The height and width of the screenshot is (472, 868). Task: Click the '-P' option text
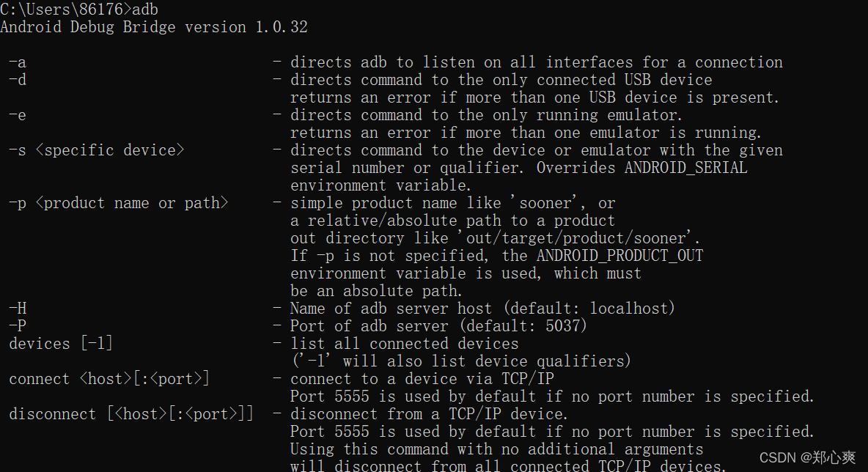pos(17,326)
